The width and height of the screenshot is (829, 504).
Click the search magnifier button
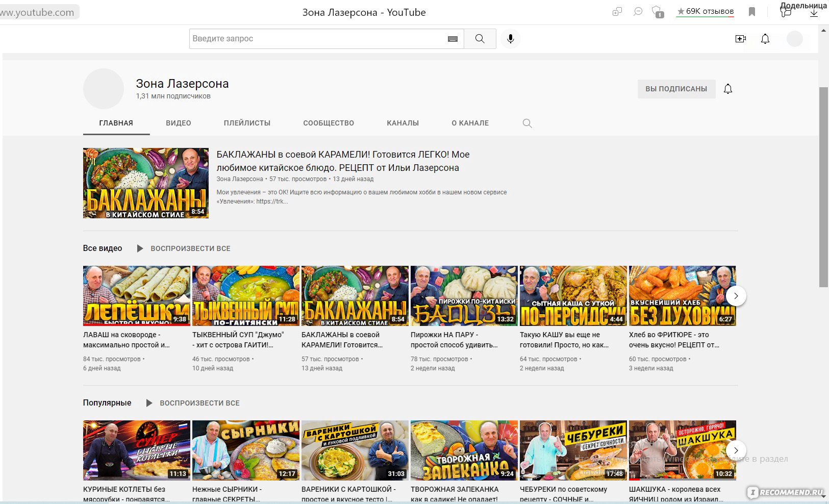tap(480, 39)
